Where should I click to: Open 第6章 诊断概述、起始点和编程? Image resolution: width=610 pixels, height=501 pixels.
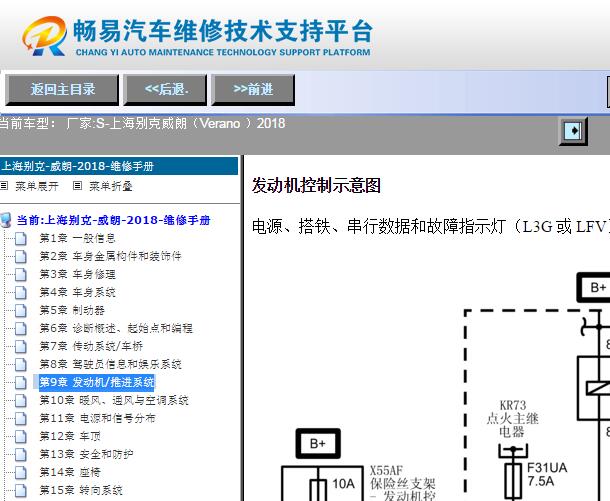tap(116, 328)
